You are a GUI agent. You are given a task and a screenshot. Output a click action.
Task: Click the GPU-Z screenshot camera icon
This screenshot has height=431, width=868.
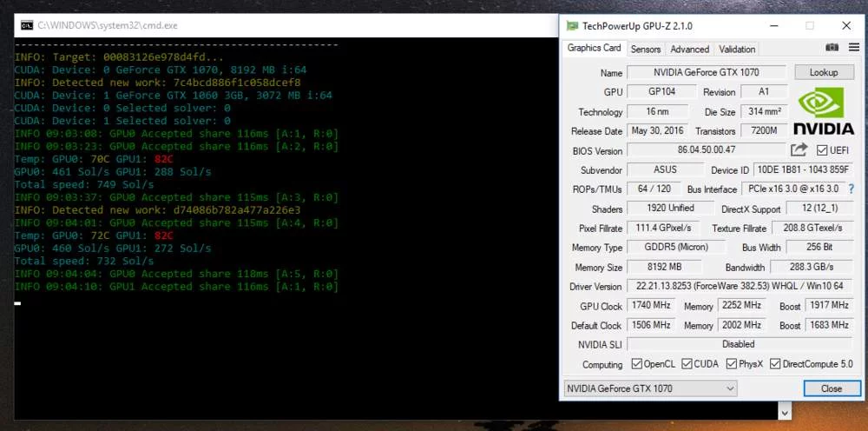point(832,48)
